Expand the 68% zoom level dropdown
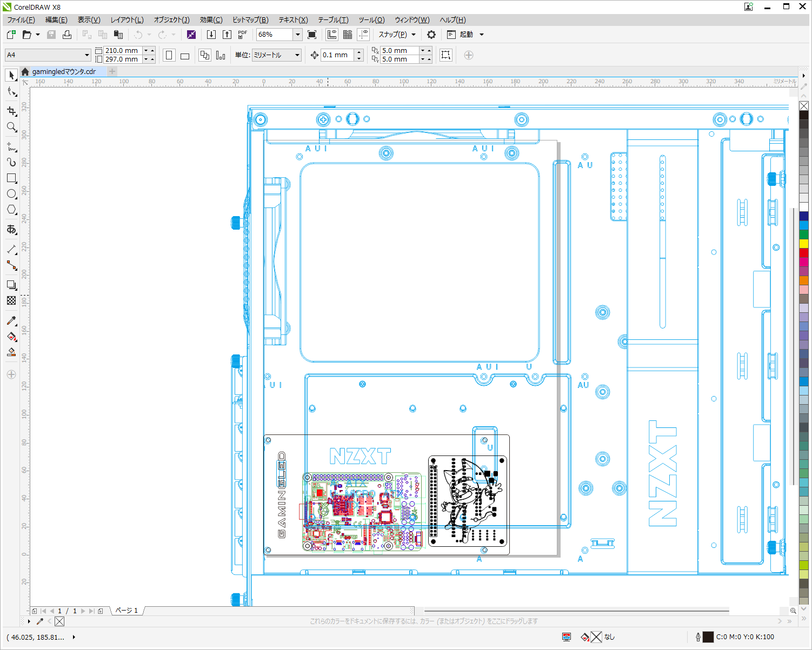Screen dimensions: 812x650 coord(297,35)
